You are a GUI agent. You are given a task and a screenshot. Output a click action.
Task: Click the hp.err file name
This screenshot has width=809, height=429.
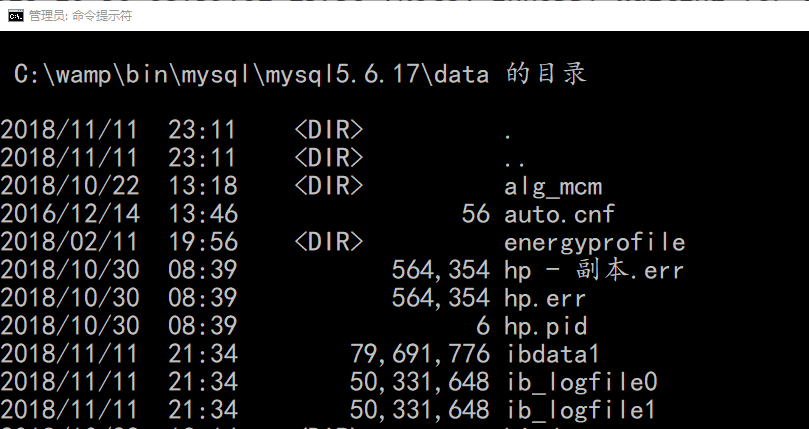point(545,298)
